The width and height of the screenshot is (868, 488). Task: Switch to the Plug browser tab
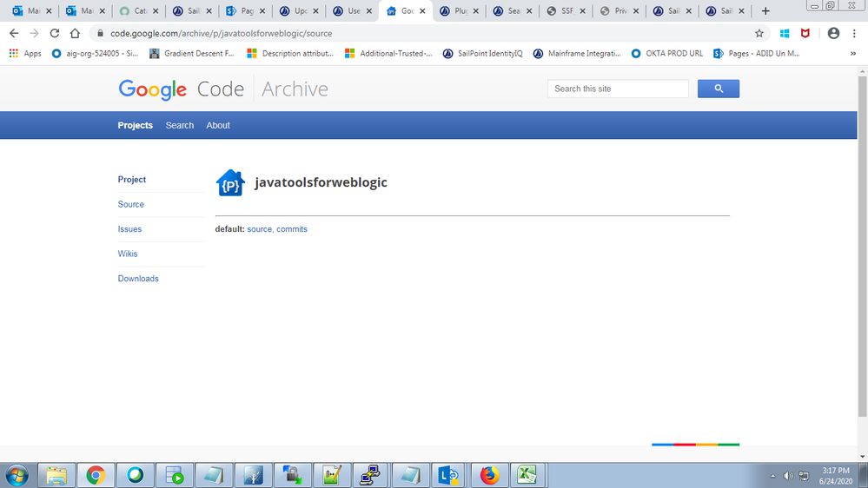click(x=459, y=11)
